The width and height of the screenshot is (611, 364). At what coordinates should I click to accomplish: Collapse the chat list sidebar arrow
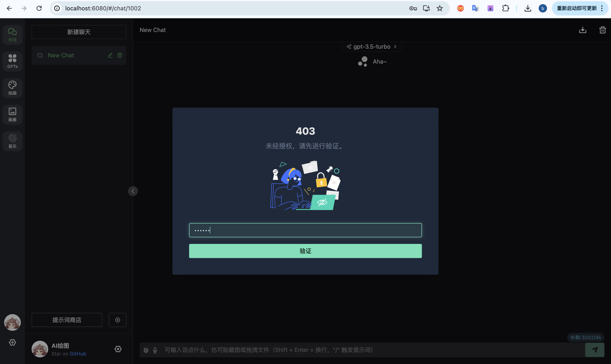[133, 191]
